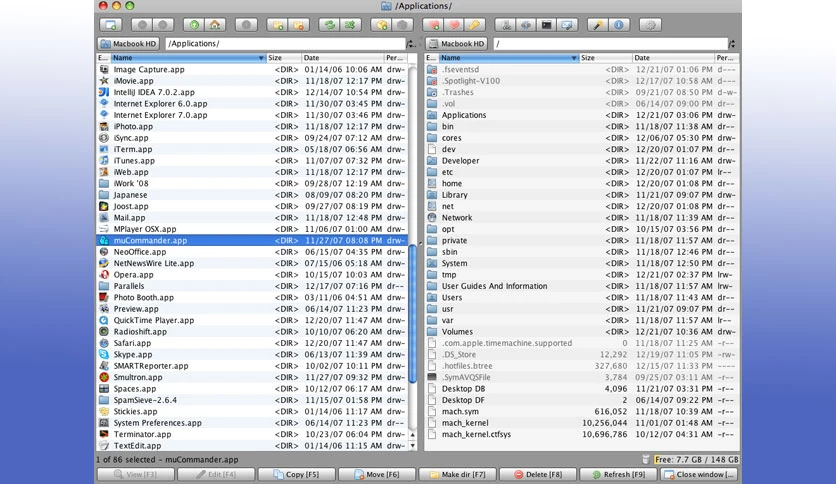
Task: Sort left panel by Name column
Action: [x=188, y=58]
